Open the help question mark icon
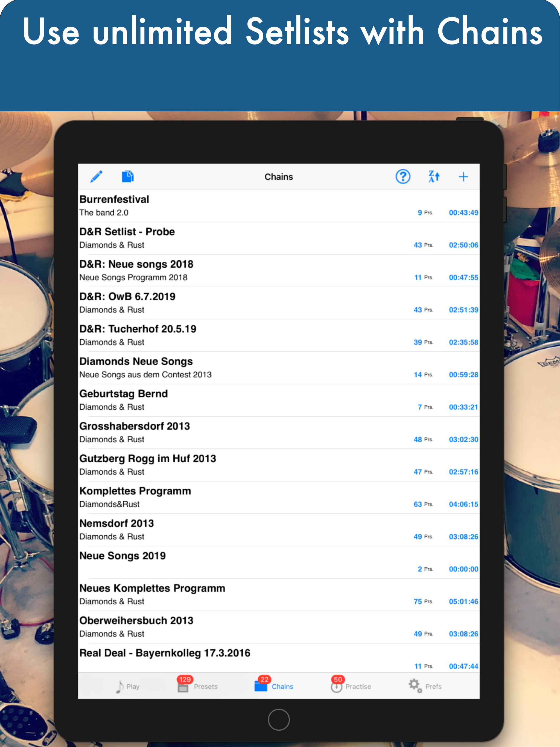The height and width of the screenshot is (747, 560). pyautogui.click(x=402, y=176)
